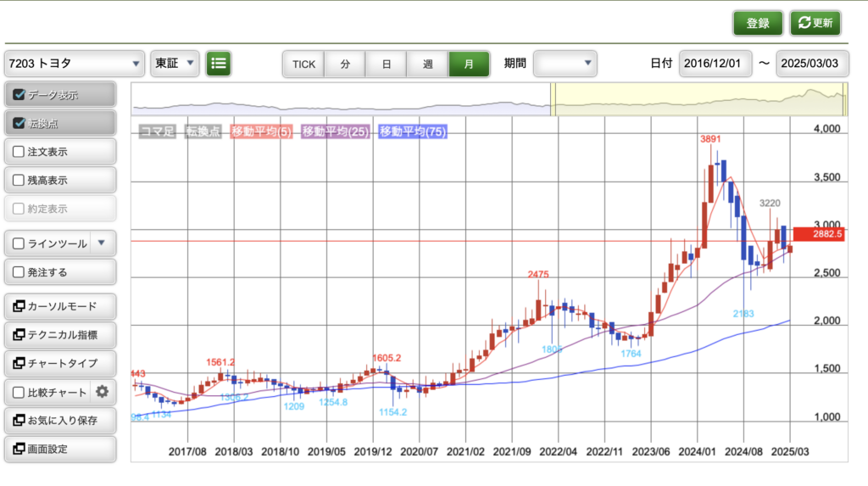The height and width of the screenshot is (486, 868).
Task: Enable the 注文表示 checkbox
Action: pyautogui.click(x=19, y=152)
